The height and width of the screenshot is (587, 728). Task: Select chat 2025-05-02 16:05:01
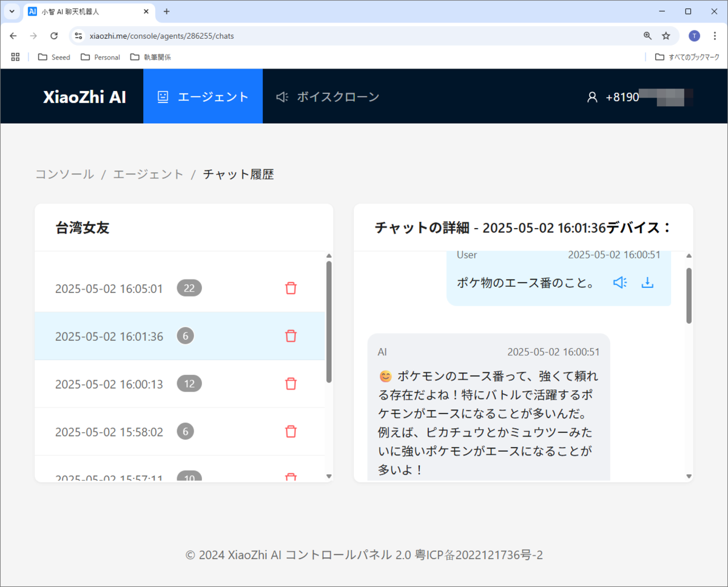[180, 288]
